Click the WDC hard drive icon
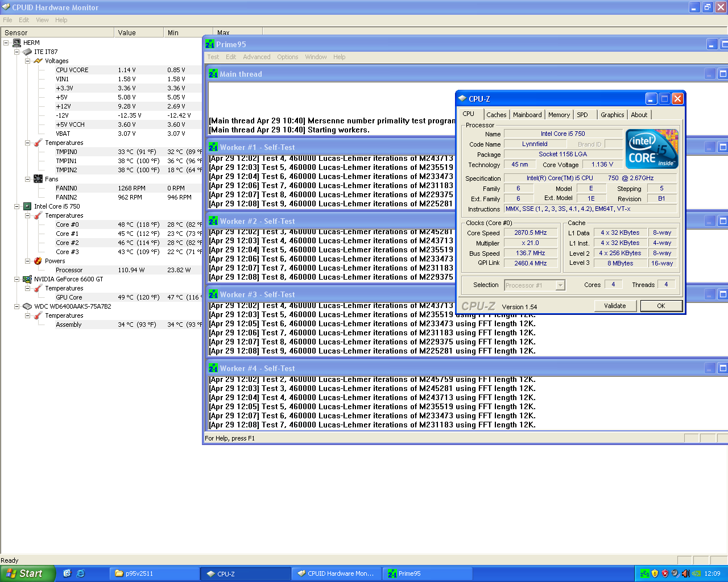This screenshot has width=728, height=582. (x=27, y=306)
